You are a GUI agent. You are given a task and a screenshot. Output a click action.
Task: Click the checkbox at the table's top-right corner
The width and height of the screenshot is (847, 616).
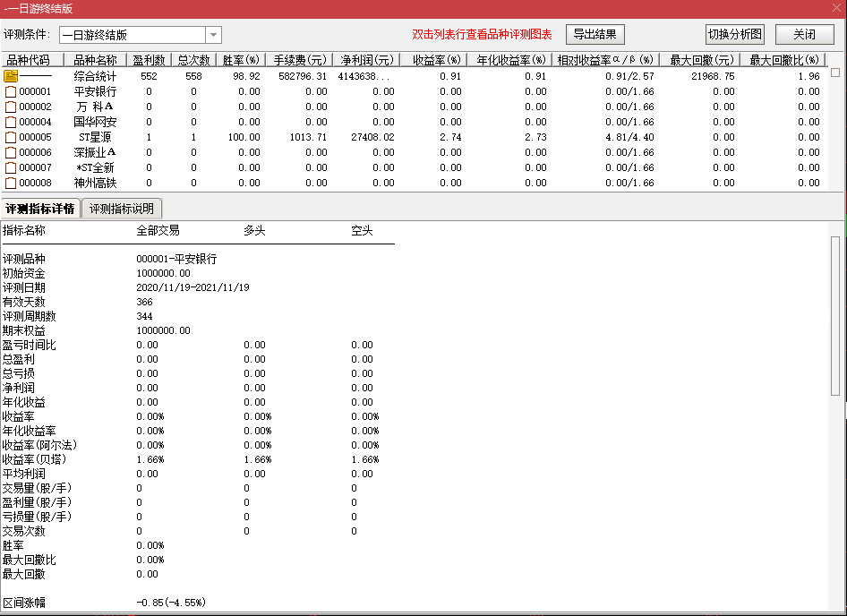tap(835, 73)
